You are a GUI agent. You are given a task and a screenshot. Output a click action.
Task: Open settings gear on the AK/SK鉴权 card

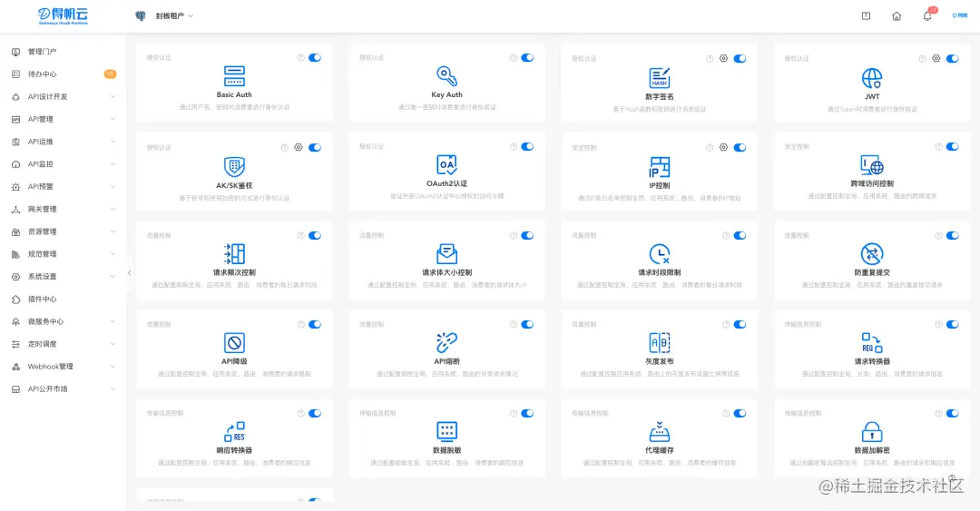pos(299,148)
